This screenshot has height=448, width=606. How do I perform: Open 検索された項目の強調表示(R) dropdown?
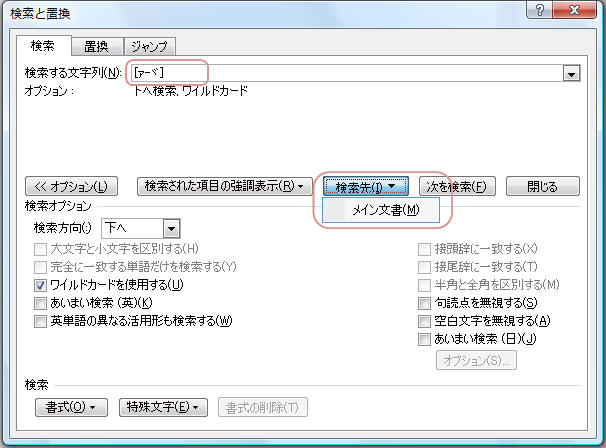225,186
